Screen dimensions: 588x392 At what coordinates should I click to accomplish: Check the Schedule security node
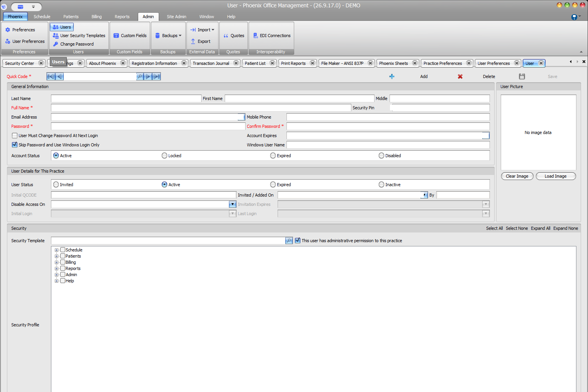click(63, 250)
